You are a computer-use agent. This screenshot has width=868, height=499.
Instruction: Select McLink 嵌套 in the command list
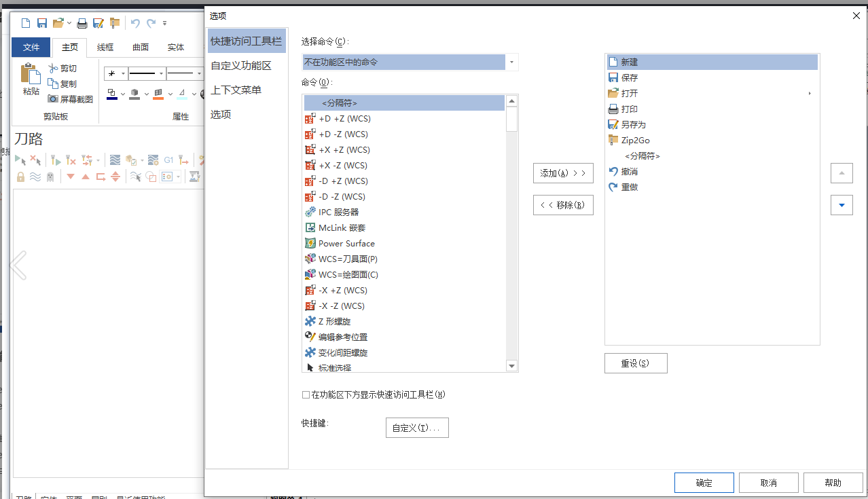click(405, 227)
